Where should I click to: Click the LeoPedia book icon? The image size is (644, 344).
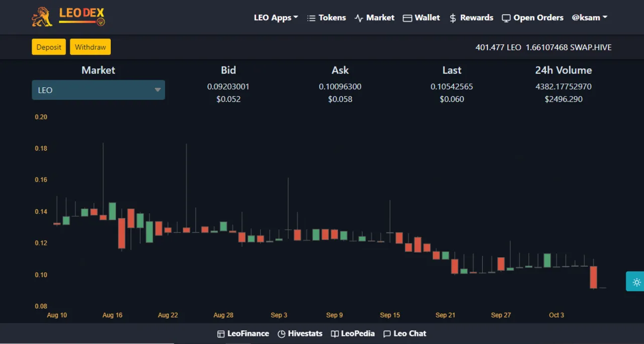pos(335,334)
